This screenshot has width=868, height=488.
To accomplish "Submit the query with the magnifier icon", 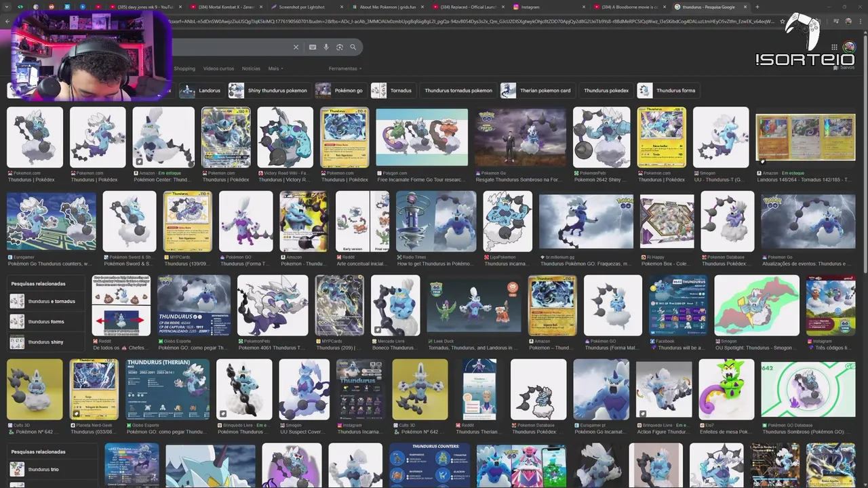I will click(x=353, y=47).
